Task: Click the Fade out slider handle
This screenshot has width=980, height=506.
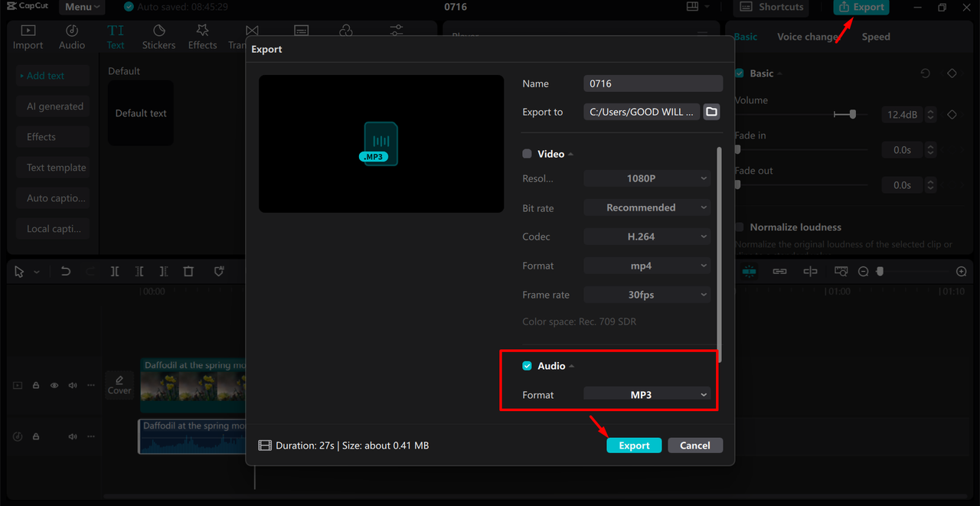Action: pos(738,184)
